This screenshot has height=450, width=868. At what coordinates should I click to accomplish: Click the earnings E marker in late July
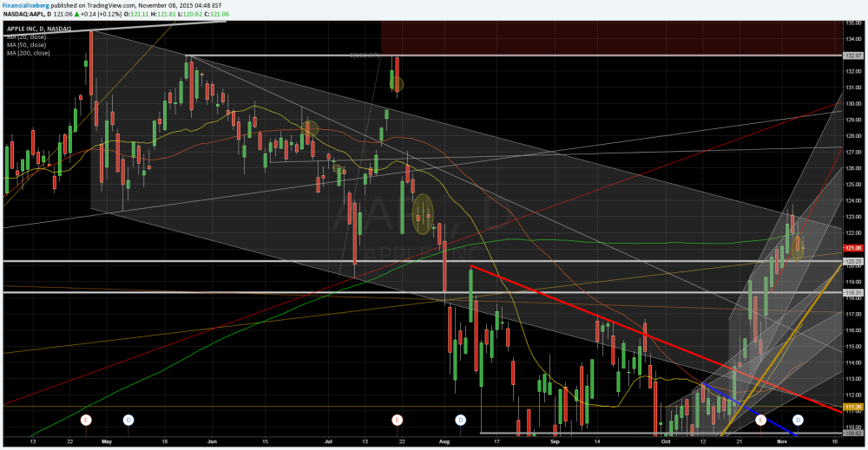pyautogui.click(x=397, y=421)
